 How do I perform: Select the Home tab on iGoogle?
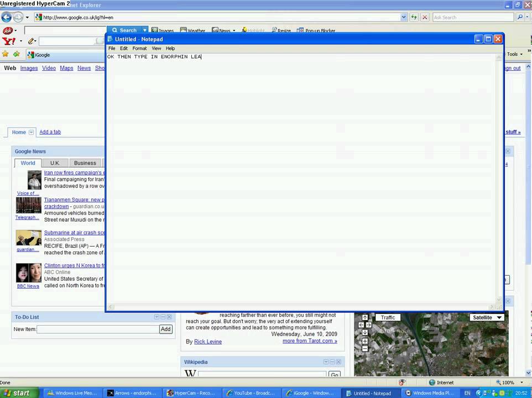point(19,132)
